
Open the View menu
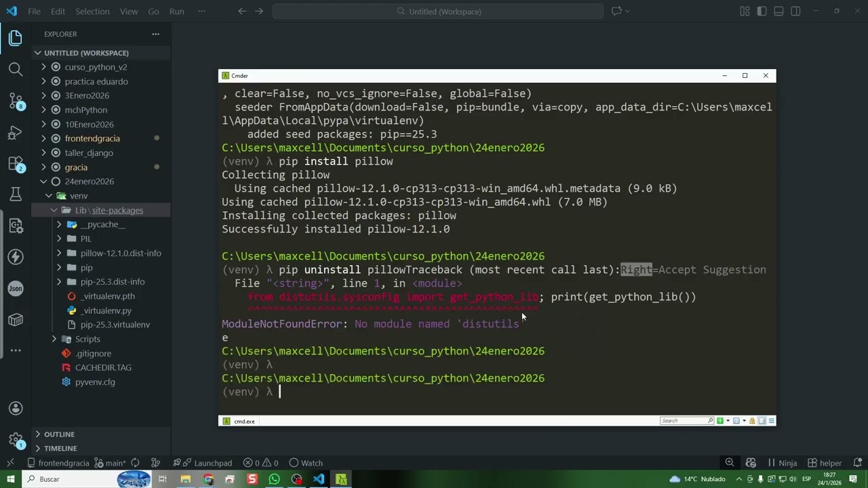pyautogui.click(x=128, y=12)
